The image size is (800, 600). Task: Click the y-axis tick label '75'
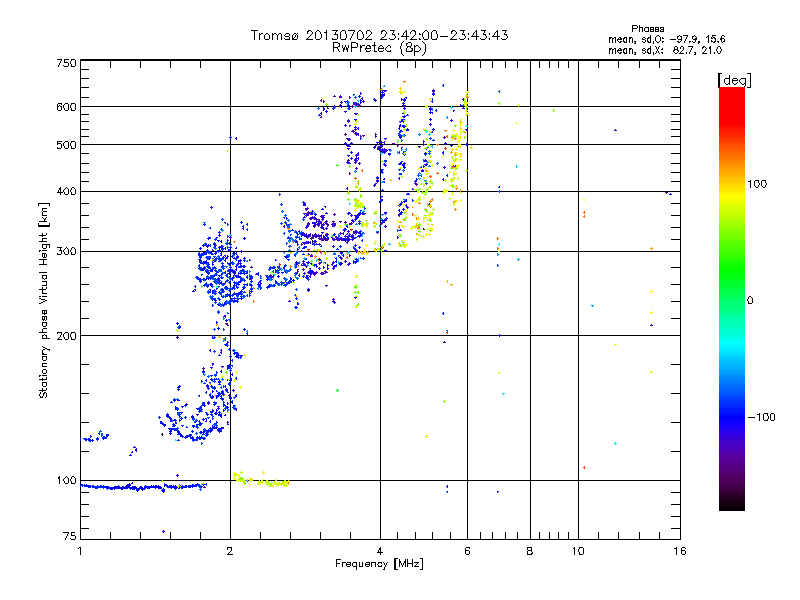point(70,536)
